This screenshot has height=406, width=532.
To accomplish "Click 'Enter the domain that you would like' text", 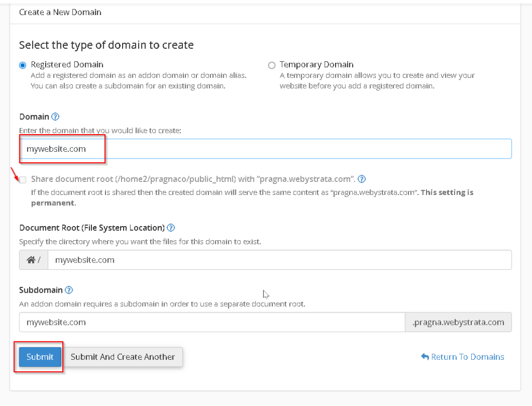I will point(100,130).
